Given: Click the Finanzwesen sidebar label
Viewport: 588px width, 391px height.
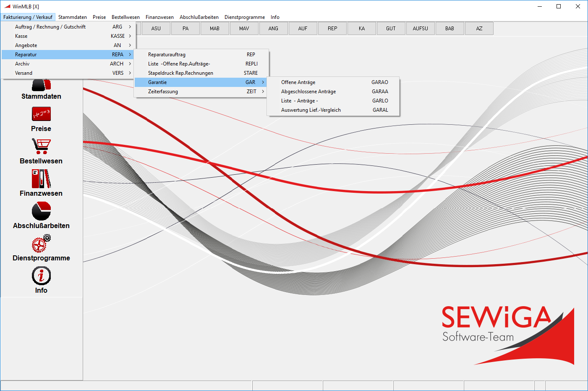Looking at the screenshot, I should tap(41, 193).
